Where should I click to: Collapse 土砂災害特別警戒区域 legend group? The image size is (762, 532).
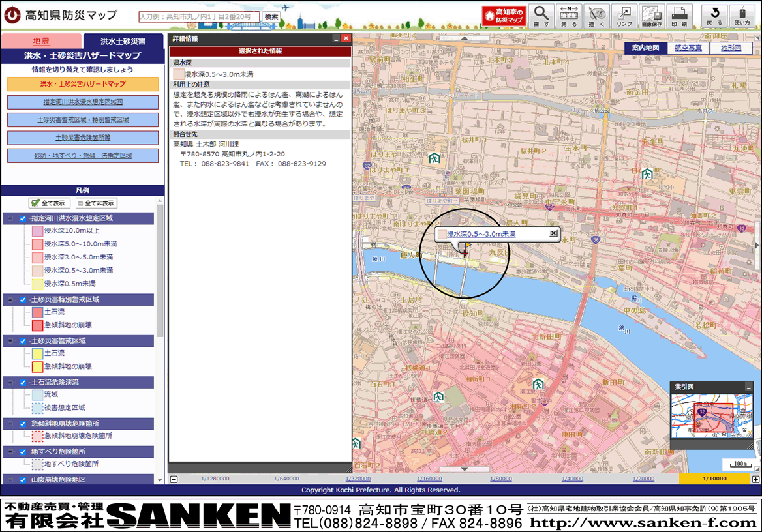(x=10, y=300)
